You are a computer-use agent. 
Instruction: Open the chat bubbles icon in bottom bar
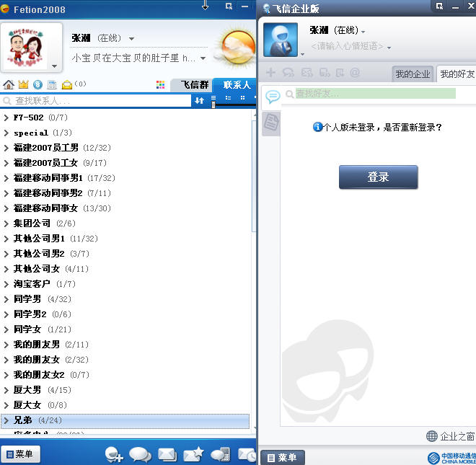[140, 455]
